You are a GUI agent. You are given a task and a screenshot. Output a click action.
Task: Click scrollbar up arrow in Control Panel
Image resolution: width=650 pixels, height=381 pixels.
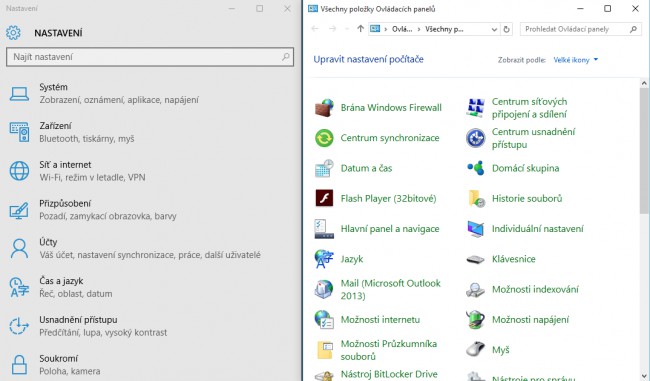click(644, 83)
